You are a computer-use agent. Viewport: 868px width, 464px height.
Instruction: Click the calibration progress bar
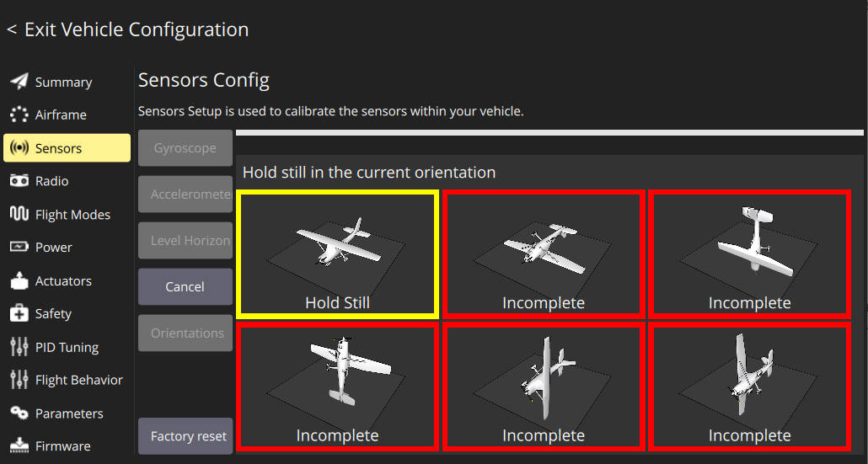pyautogui.click(x=549, y=132)
